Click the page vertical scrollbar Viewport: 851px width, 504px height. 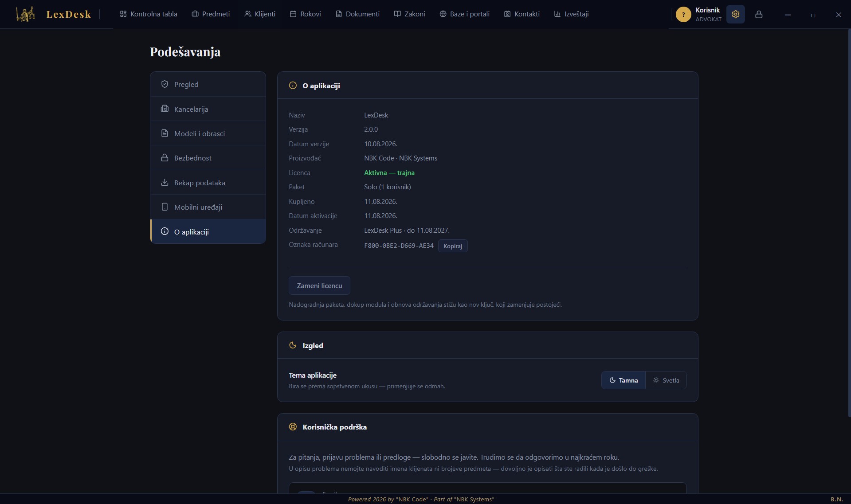point(849,223)
